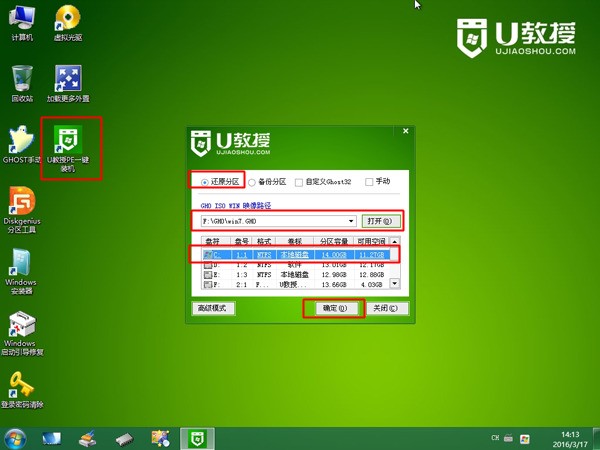Launch U教授PE一键装机 desktop shortcut
The image size is (600, 450).
coord(68,149)
